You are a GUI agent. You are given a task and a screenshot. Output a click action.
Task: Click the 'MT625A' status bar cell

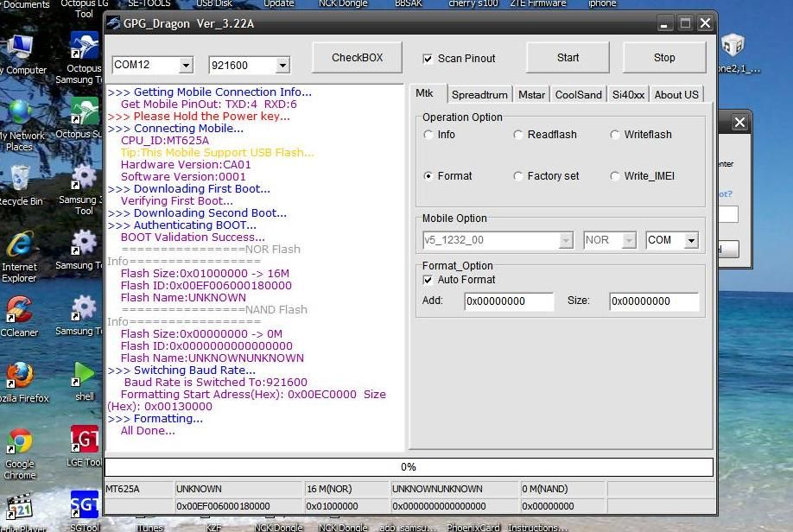tap(138, 489)
